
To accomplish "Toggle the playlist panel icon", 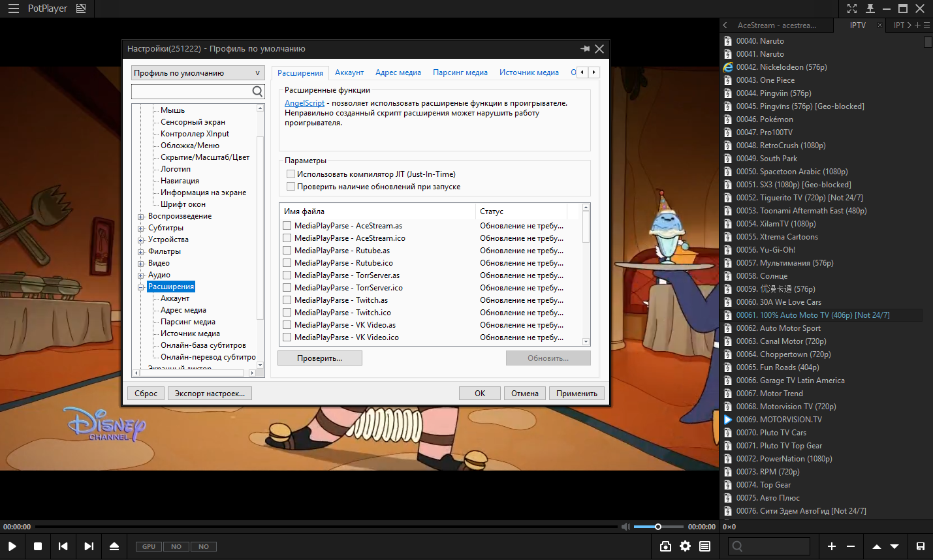I will [704, 546].
